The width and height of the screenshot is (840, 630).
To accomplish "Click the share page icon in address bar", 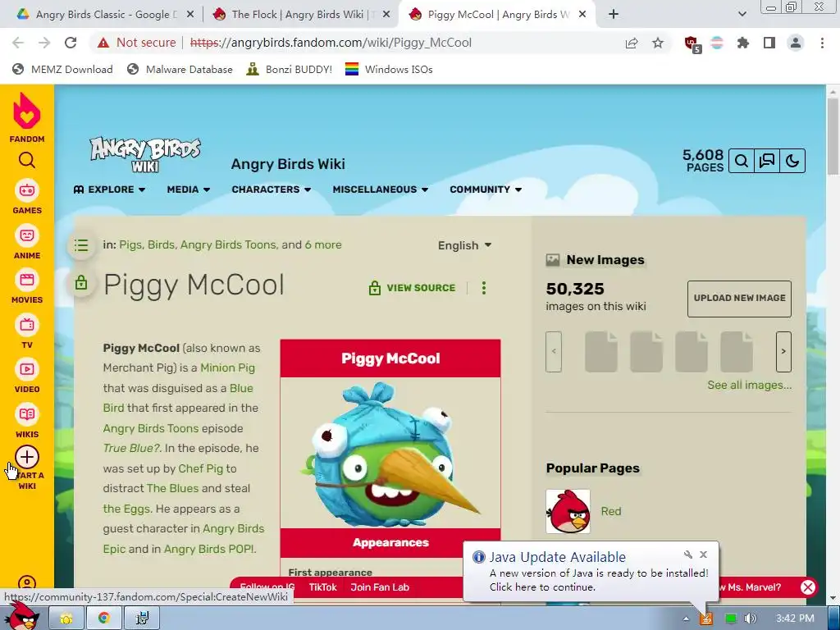I will pos(632,43).
